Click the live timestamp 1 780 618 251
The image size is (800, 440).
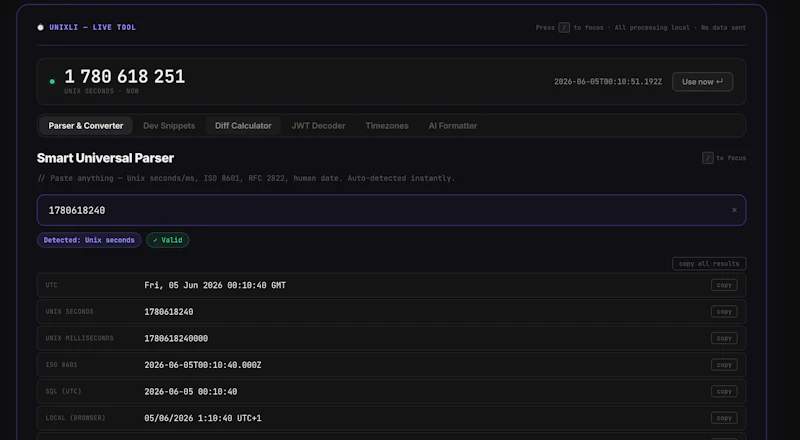(124, 77)
